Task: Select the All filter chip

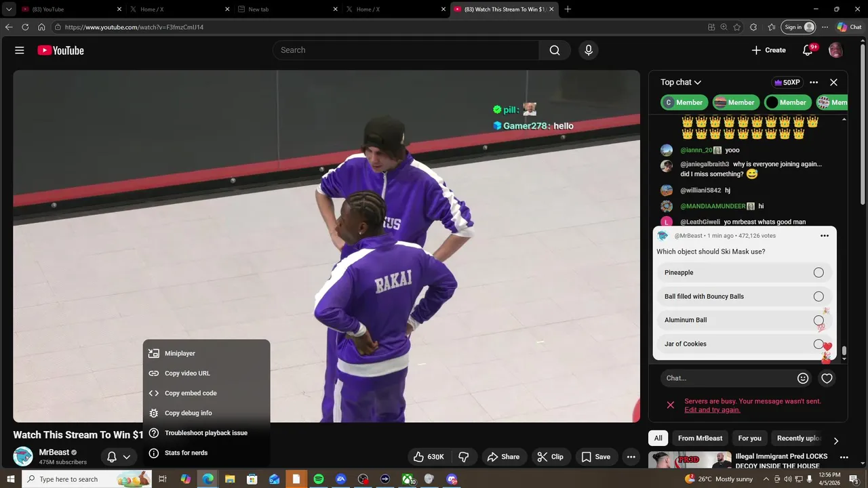Action: pos(658,439)
